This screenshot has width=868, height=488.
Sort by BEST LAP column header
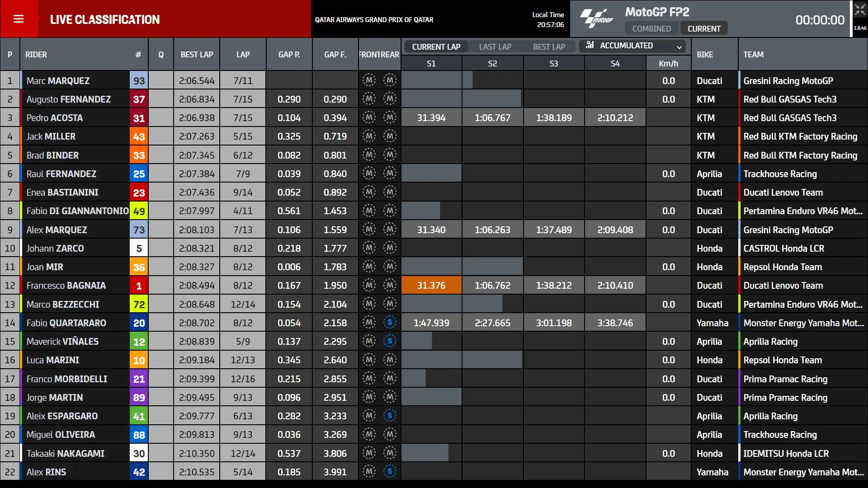197,54
